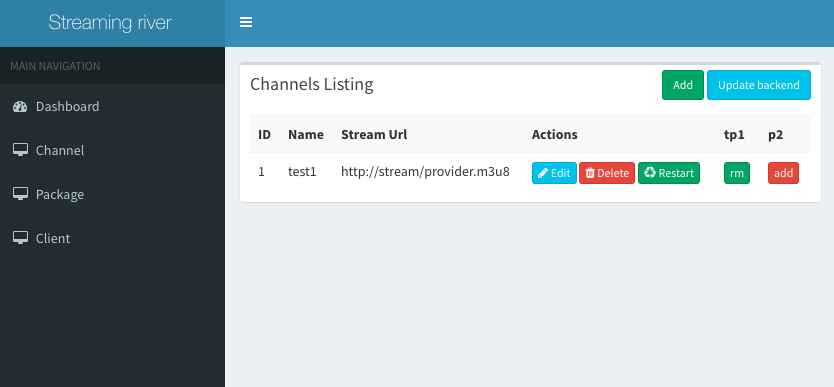Click the Update backend button
This screenshot has width=834, height=387.
[x=758, y=85]
